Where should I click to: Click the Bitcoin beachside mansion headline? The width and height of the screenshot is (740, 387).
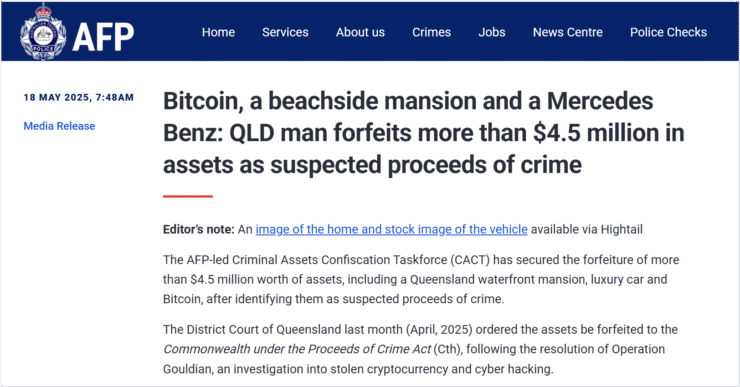pyautogui.click(x=423, y=133)
